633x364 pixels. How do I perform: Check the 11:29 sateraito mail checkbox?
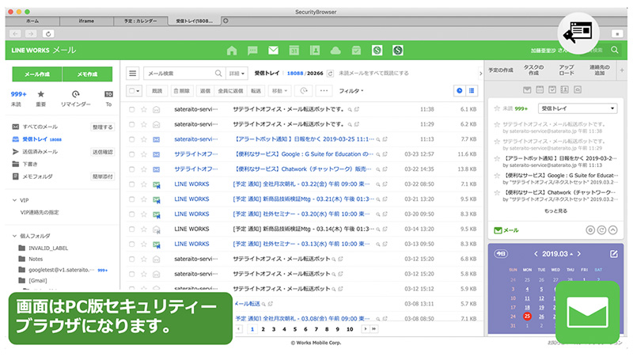click(131, 124)
